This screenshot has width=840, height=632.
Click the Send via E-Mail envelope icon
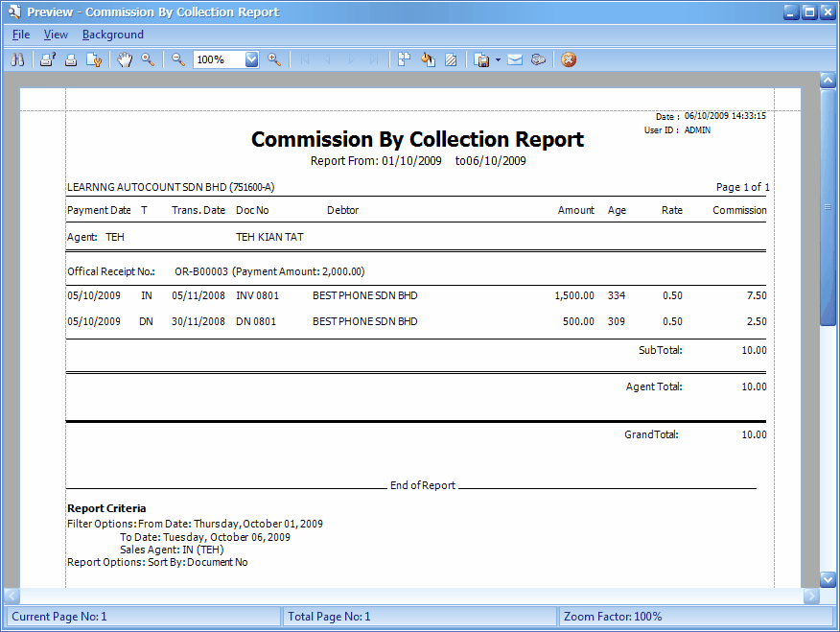coord(515,59)
